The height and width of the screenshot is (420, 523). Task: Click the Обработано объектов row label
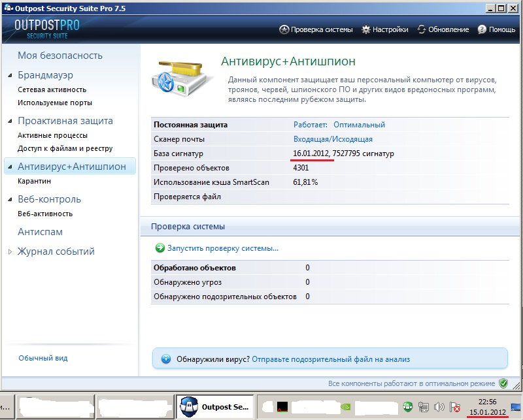(195, 268)
